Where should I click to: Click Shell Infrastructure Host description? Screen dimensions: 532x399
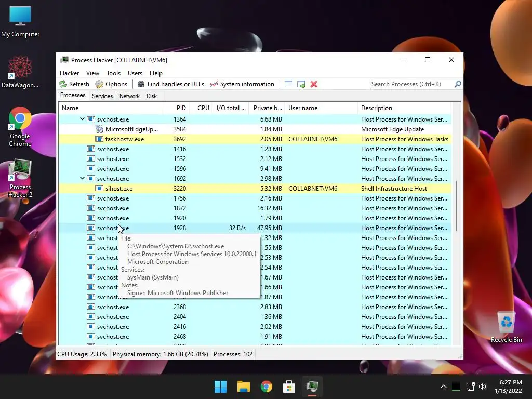tap(394, 188)
